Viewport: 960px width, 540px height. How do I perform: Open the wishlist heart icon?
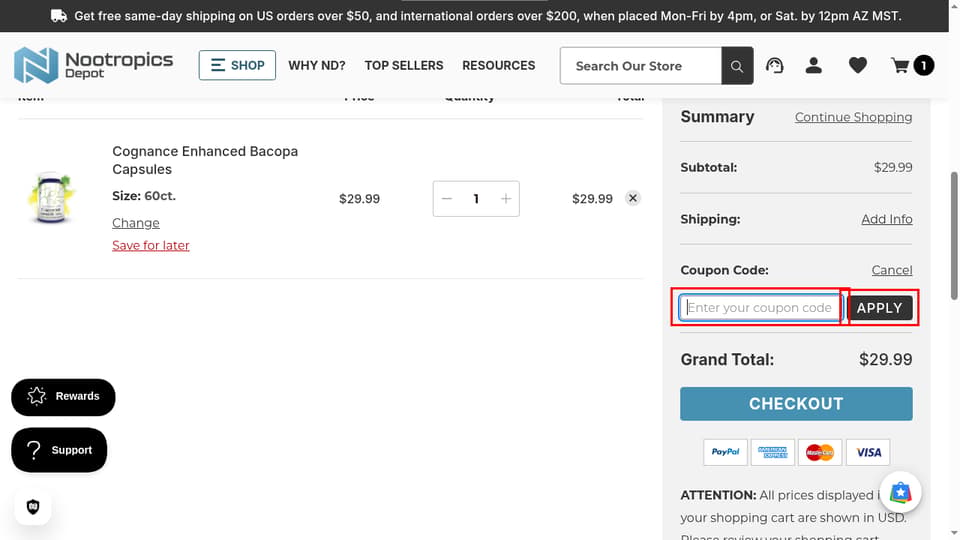point(858,65)
